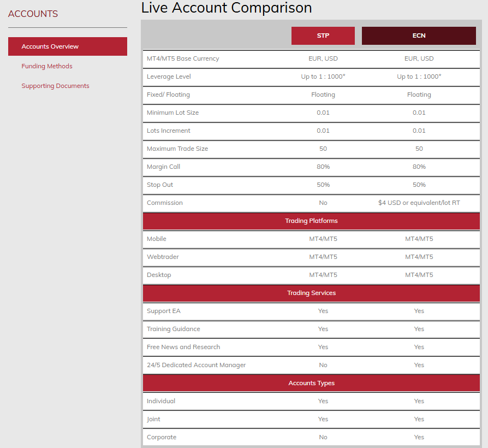Click the Trading Services section header

click(311, 293)
